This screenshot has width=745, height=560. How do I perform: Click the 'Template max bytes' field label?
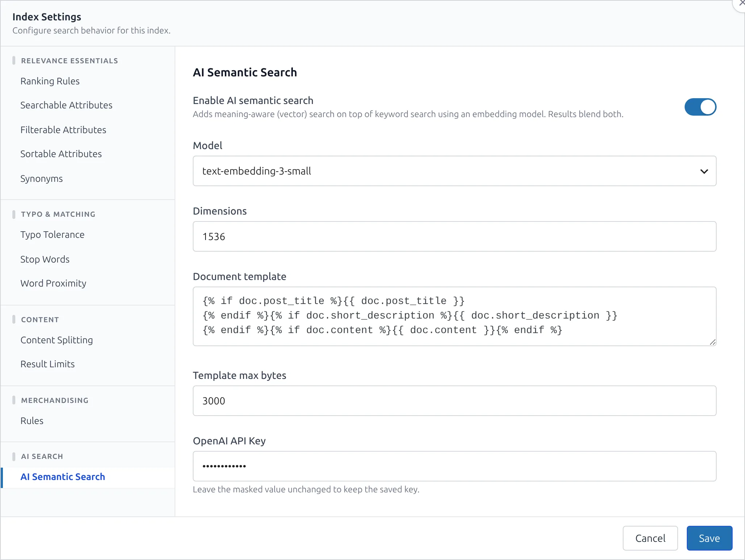(240, 375)
